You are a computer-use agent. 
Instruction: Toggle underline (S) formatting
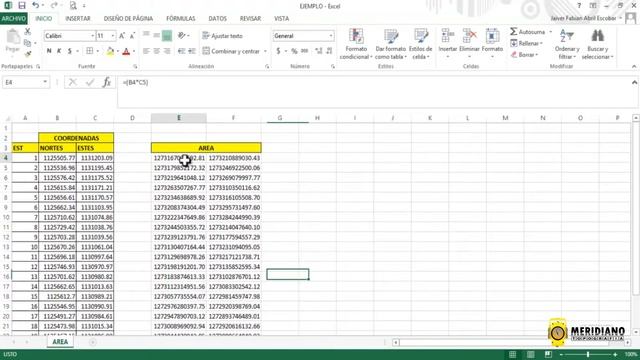coord(70,51)
